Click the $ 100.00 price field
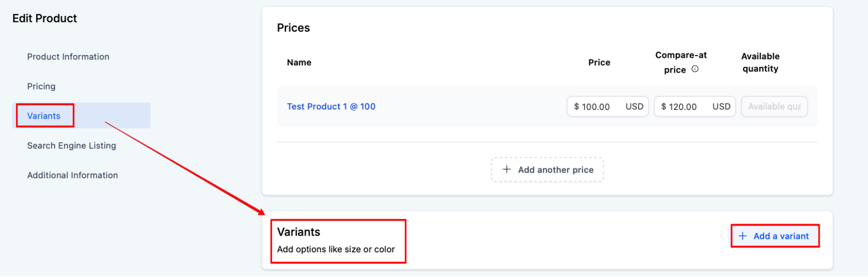This screenshot has width=868, height=277. (595, 107)
